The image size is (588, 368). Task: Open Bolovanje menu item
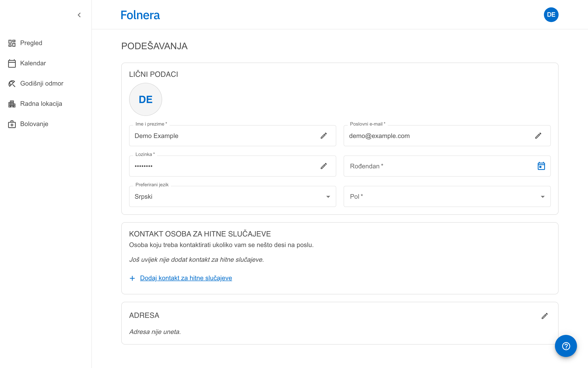[34, 124]
